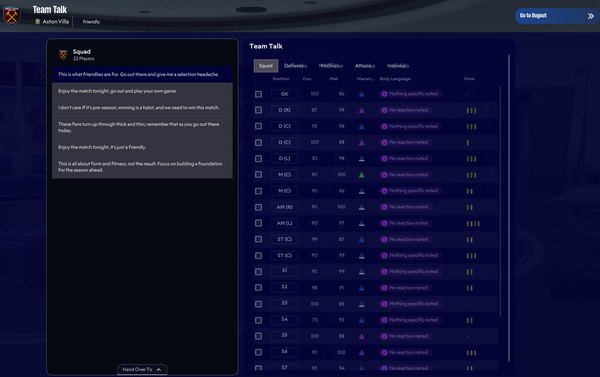
Task: Click the S2 row blue hierarchy pyramid
Action: click(x=362, y=288)
